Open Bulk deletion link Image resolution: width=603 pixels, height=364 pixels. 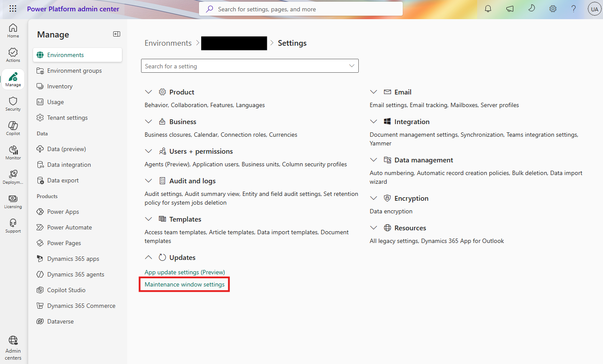tap(529, 173)
